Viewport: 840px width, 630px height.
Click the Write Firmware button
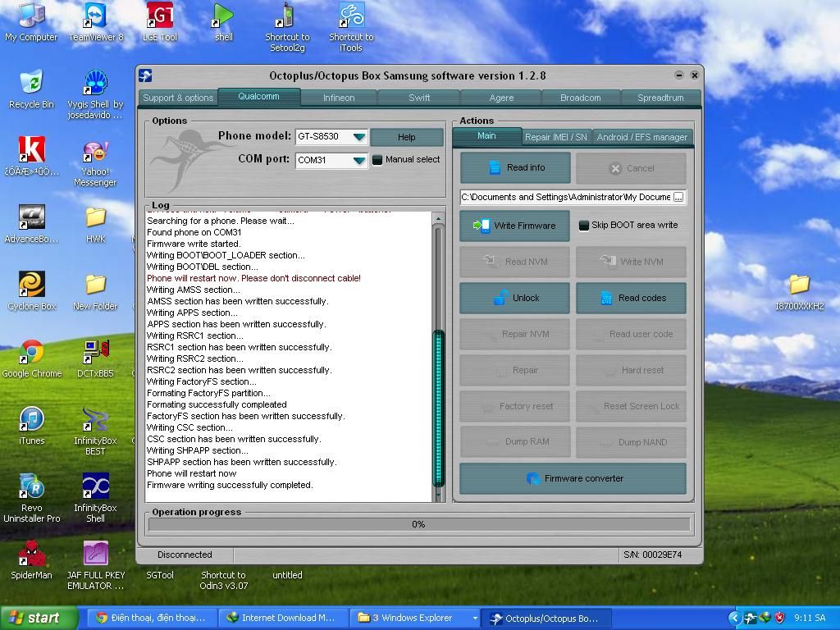click(x=514, y=226)
